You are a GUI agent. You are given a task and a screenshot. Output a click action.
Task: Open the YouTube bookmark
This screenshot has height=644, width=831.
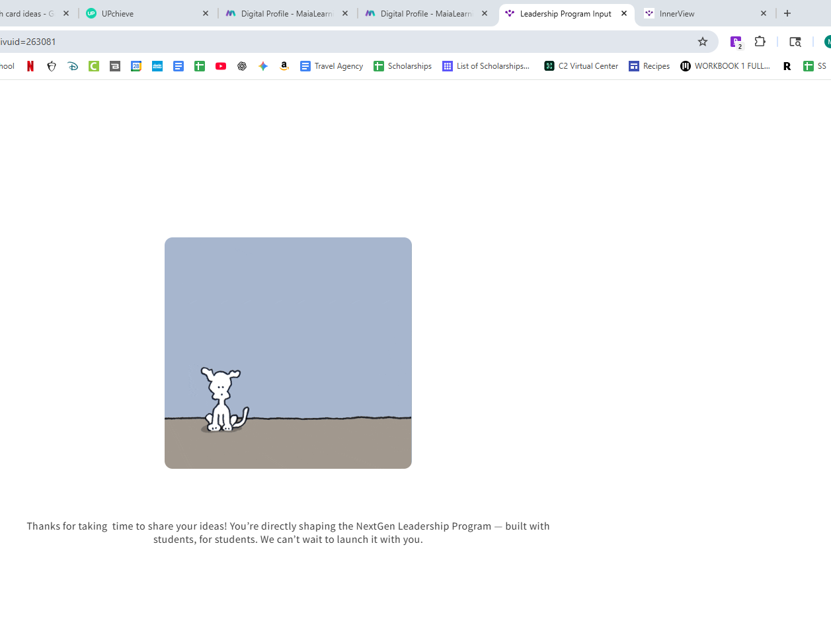[x=221, y=66]
